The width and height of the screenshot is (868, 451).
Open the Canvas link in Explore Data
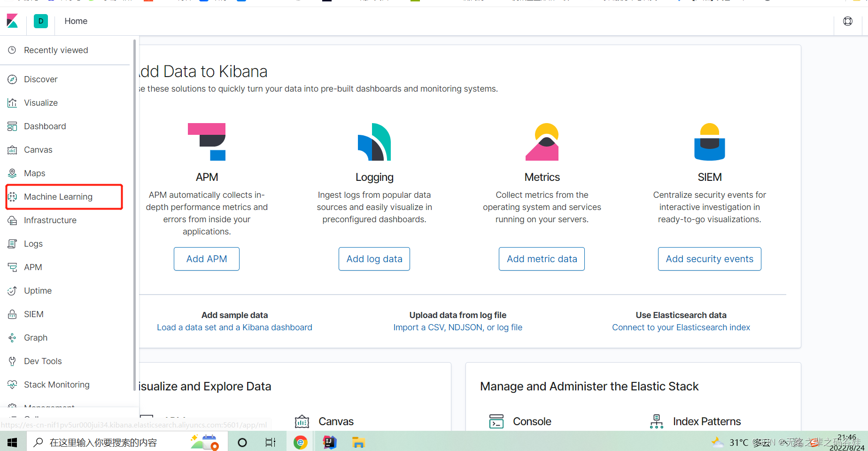[336, 421]
